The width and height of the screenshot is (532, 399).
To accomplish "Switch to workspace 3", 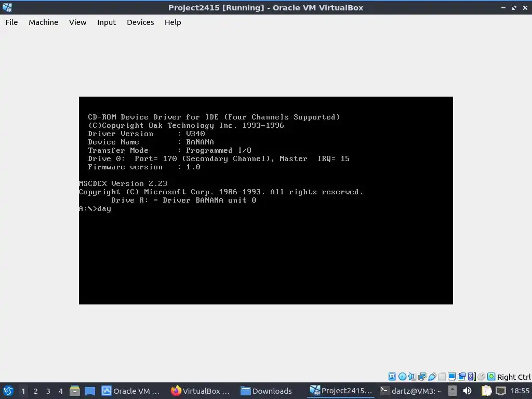I will (x=48, y=391).
